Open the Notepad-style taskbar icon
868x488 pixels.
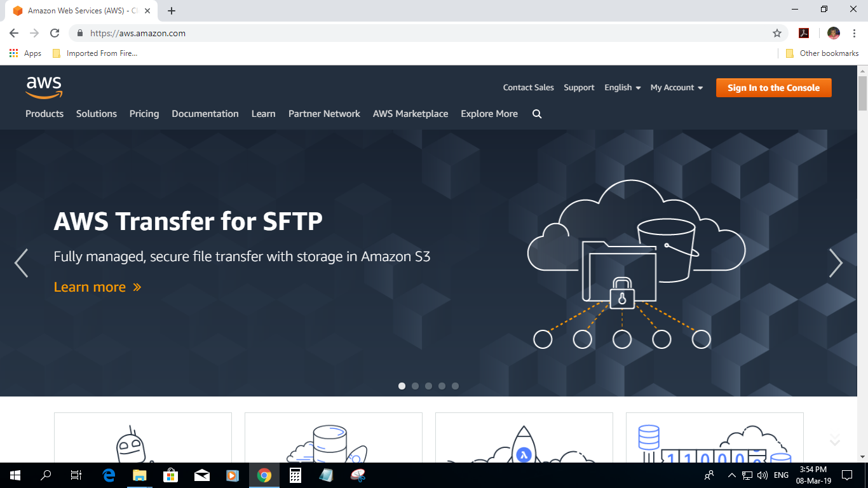coord(326,475)
